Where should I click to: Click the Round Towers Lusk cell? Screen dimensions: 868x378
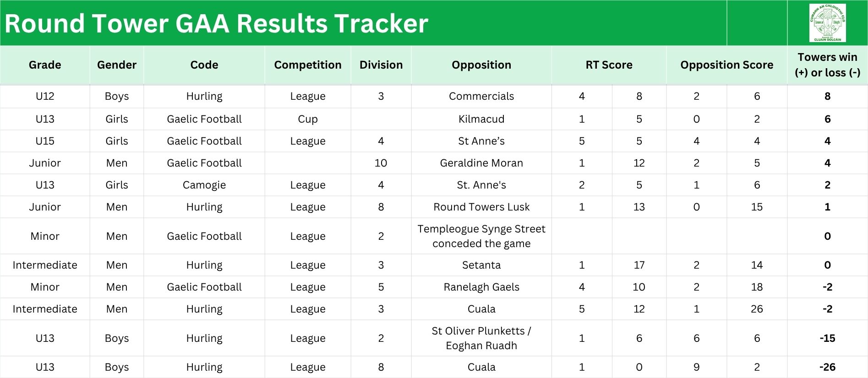coord(481,207)
